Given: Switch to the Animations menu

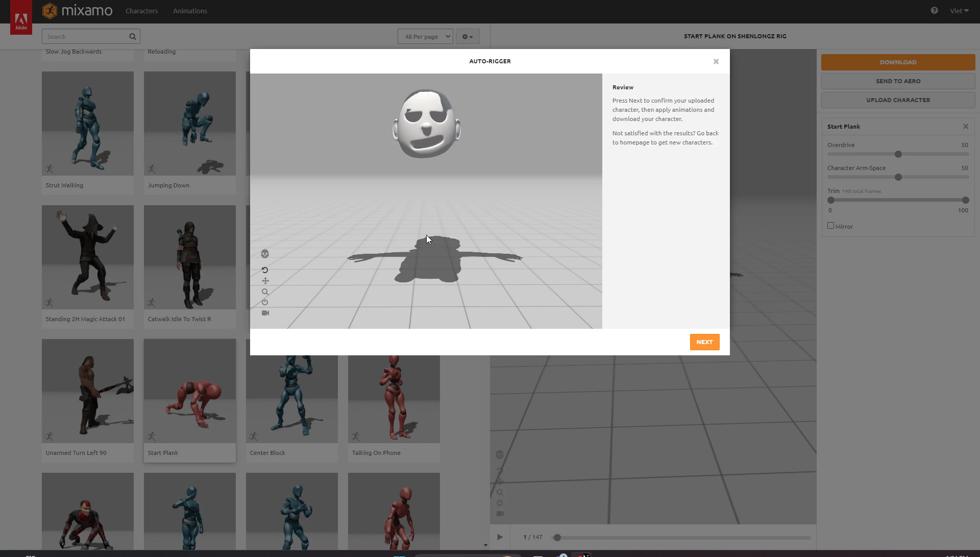Looking at the screenshot, I should point(190,11).
